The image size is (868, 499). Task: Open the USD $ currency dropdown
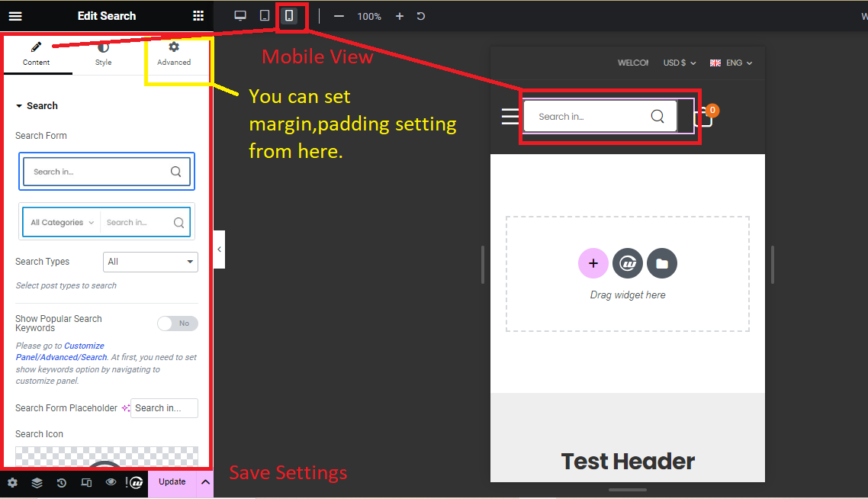pos(680,63)
